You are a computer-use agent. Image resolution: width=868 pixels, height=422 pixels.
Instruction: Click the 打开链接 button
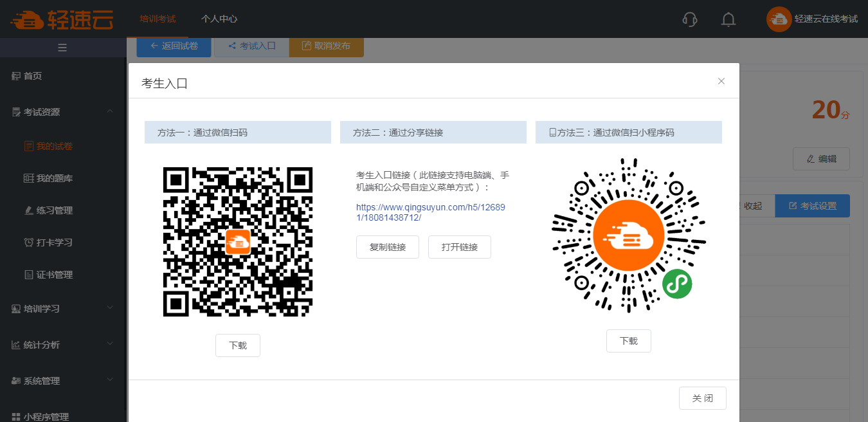(460, 247)
